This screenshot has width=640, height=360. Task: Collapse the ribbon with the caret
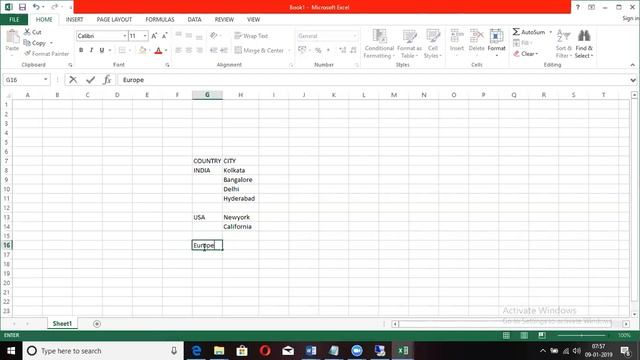pyautogui.click(x=633, y=65)
